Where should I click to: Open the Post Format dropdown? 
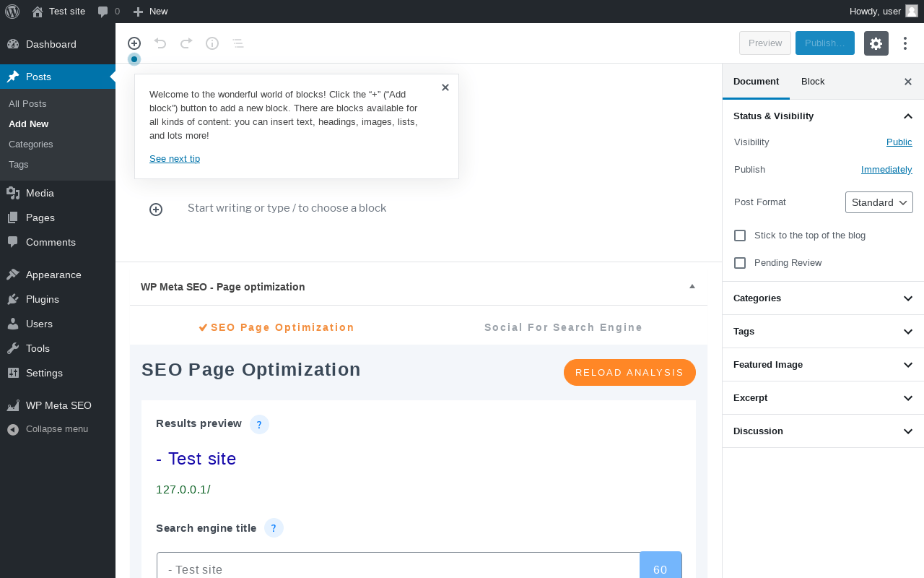coord(879,202)
